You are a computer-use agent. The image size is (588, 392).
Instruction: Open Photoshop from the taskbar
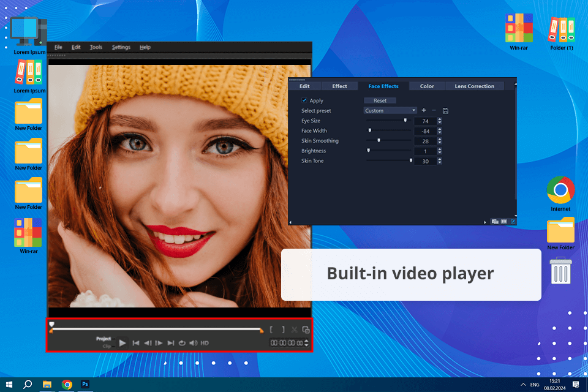pos(85,384)
